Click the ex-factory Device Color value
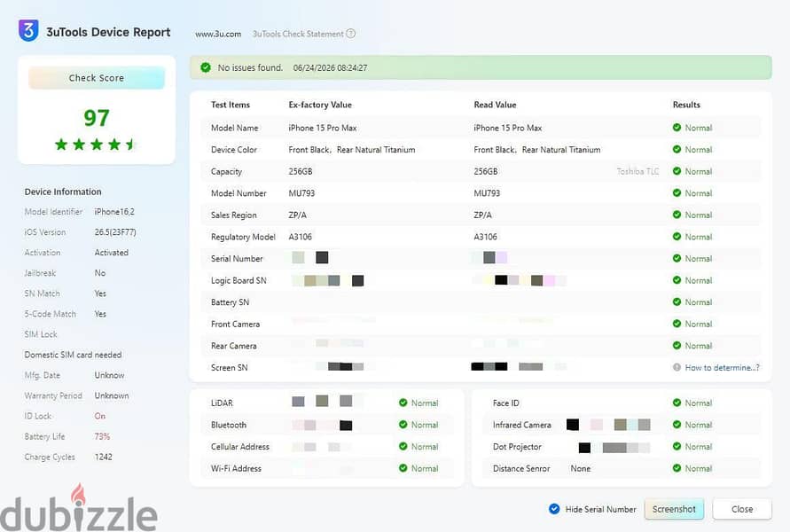This screenshot has height=532, width=790. tap(352, 150)
